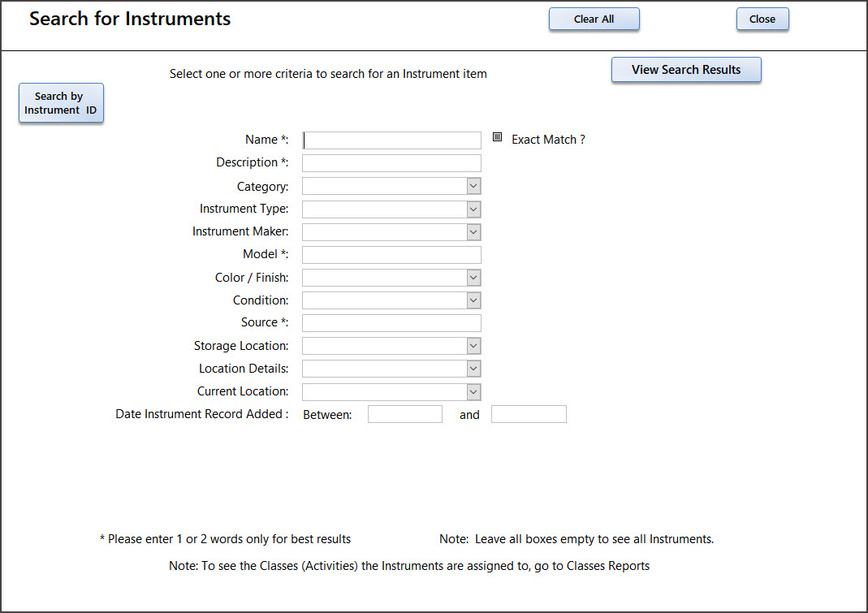The height and width of the screenshot is (613, 868).
Task: Open the Location Details dropdown
Action: (x=474, y=369)
